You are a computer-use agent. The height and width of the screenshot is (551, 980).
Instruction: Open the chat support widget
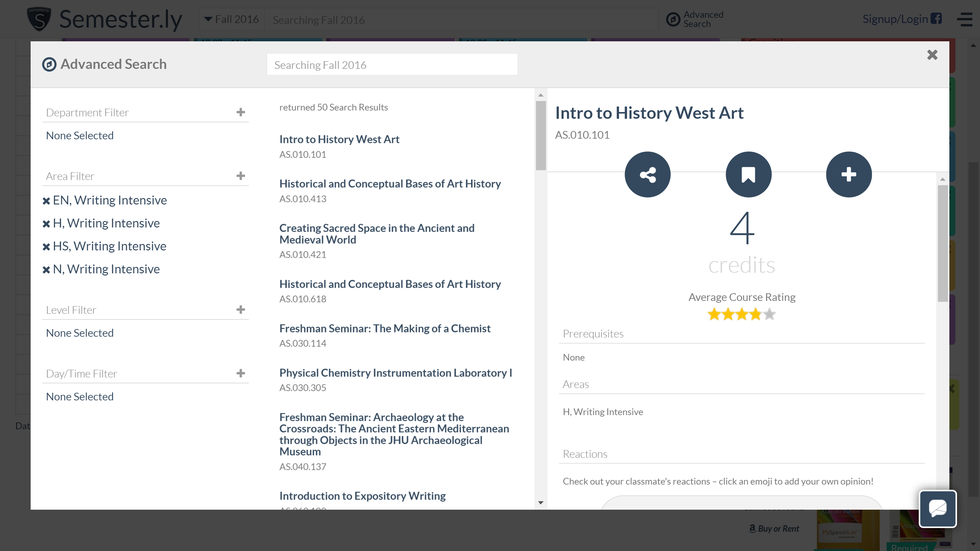point(938,508)
